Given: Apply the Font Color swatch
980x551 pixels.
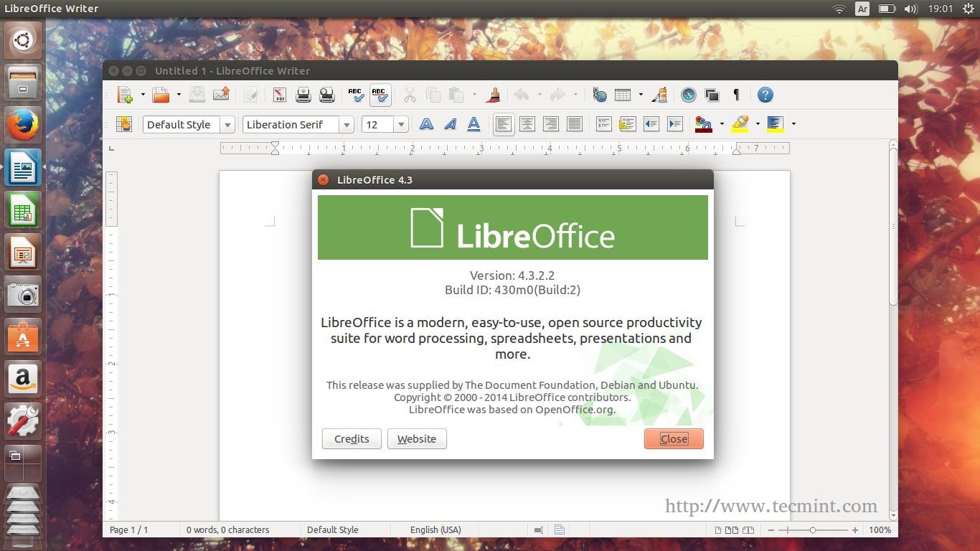Looking at the screenshot, I should coord(705,124).
